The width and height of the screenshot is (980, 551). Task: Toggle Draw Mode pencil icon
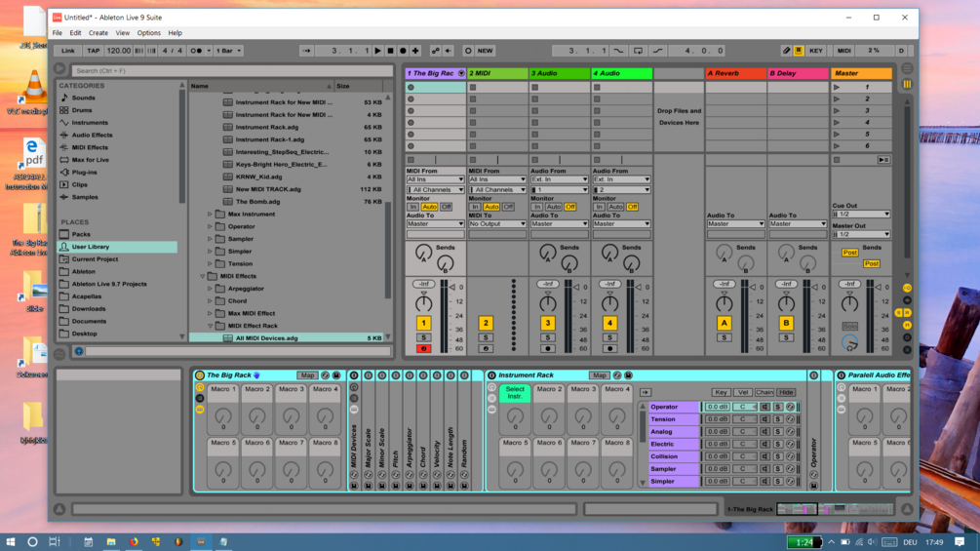[786, 51]
